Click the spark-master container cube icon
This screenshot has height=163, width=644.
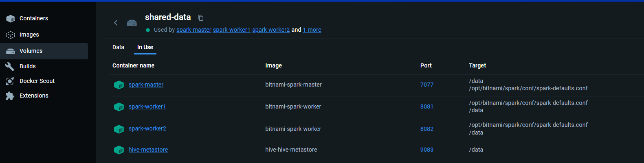pyautogui.click(x=119, y=85)
